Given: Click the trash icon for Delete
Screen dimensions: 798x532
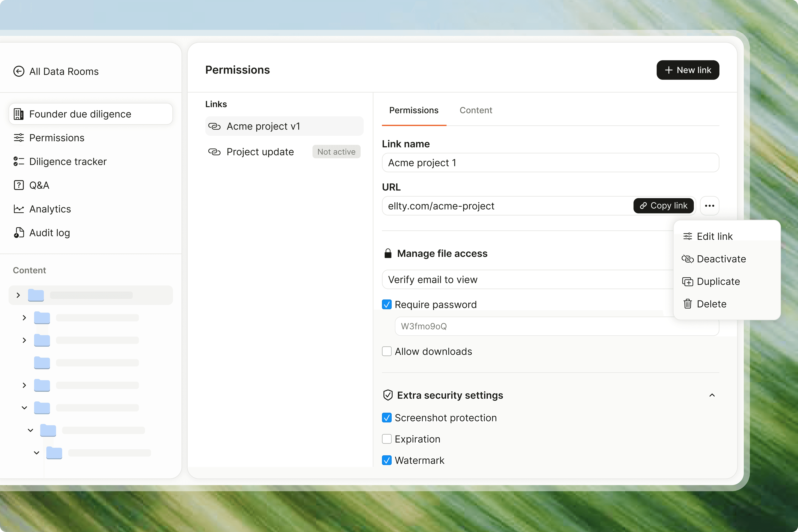Looking at the screenshot, I should pyautogui.click(x=688, y=304).
